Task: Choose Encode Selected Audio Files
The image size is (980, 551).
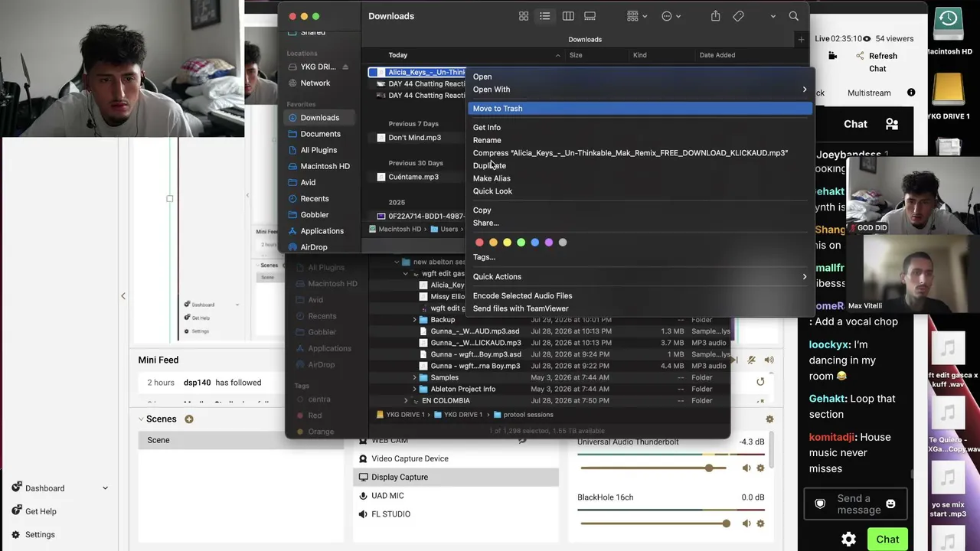Action: pos(640,295)
